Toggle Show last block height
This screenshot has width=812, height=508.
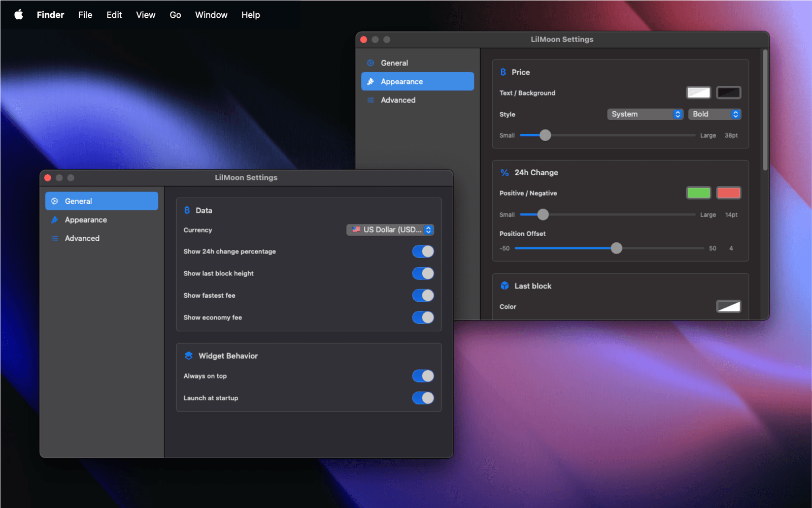tap(423, 273)
